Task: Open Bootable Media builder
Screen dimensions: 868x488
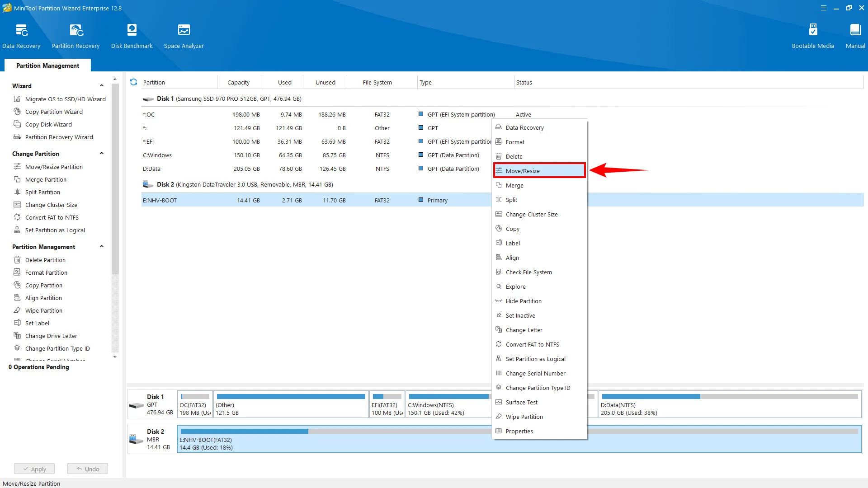Action: click(813, 36)
